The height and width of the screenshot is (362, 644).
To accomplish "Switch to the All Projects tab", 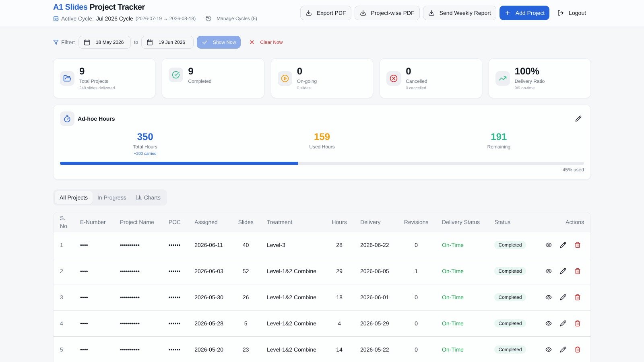I will [x=74, y=197].
